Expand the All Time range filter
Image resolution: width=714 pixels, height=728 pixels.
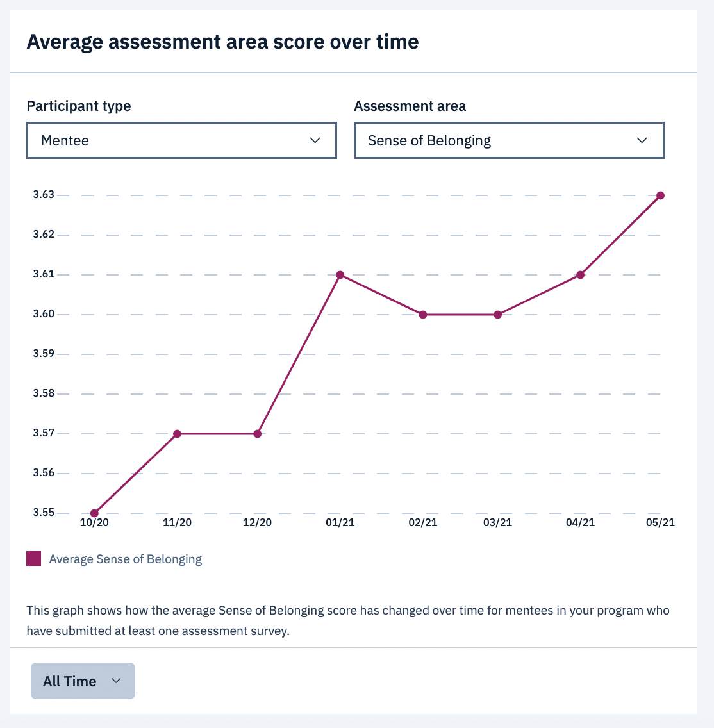click(x=83, y=681)
